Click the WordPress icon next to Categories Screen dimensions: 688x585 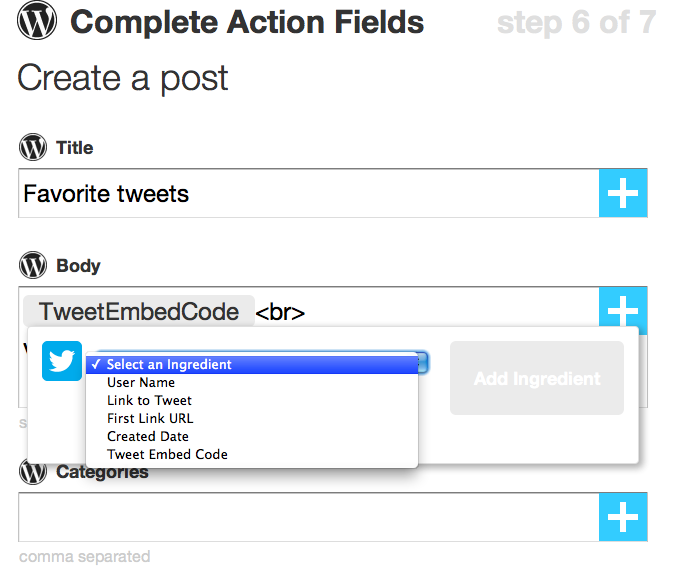[33, 472]
